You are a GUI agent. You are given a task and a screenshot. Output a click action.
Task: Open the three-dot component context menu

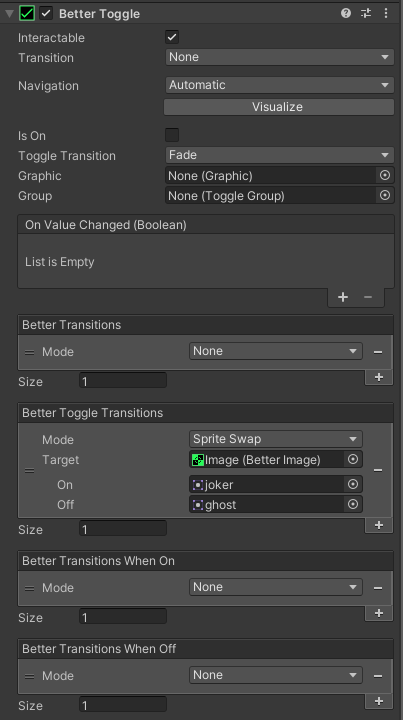click(x=386, y=13)
